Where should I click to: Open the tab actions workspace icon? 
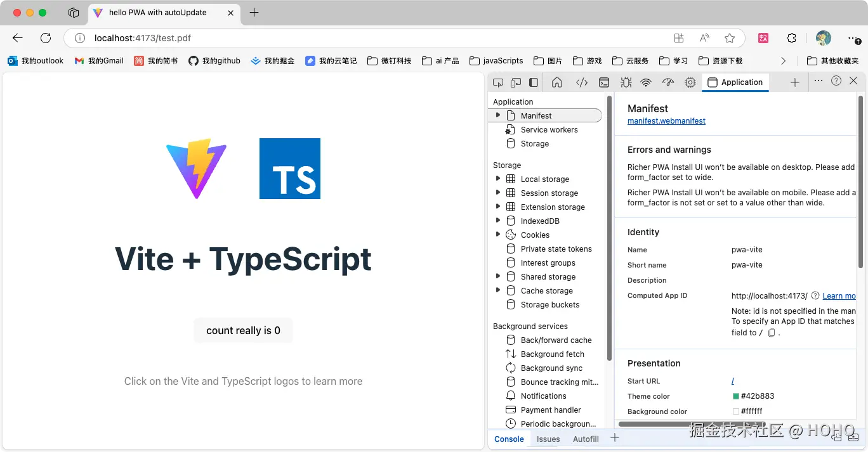point(74,13)
